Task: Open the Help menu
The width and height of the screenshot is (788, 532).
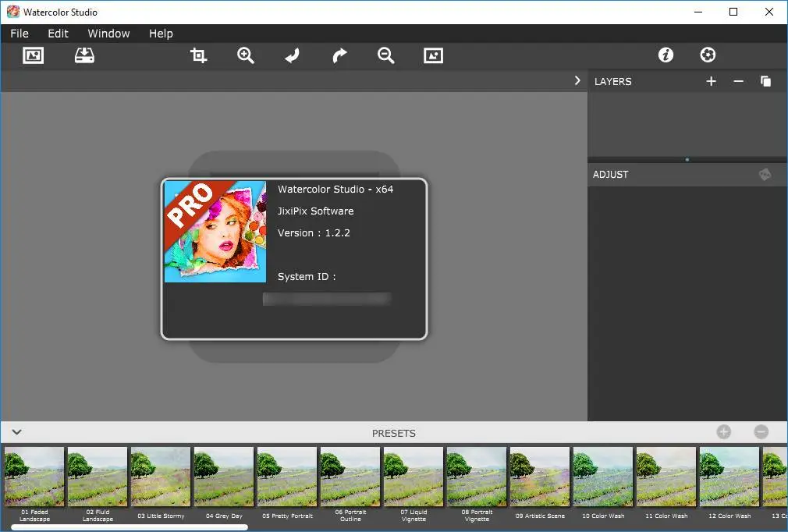Action: point(161,34)
